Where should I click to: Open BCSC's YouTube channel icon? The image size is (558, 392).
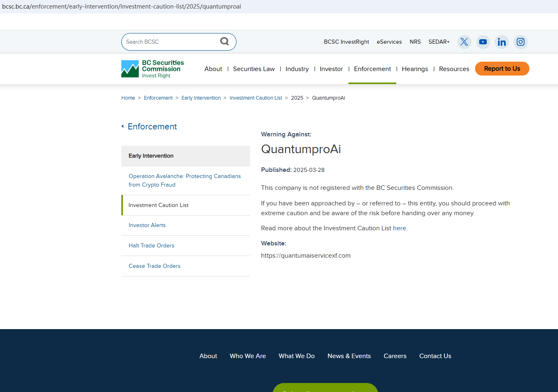483,42
